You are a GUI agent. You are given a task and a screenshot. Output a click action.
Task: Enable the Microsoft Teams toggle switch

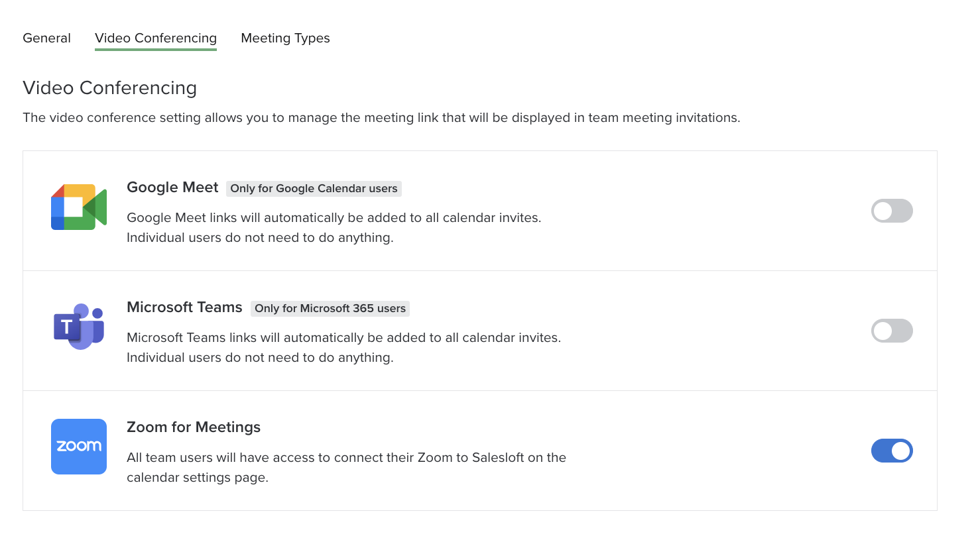click(x=891, y=330)
